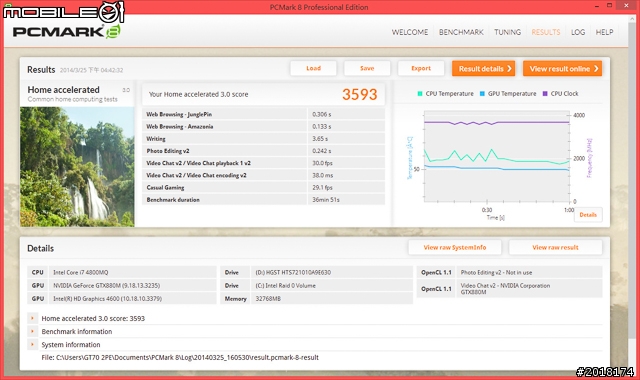
Task: Select Video Chat playback 1 v2 row
Action: click(x=263, y=163)
